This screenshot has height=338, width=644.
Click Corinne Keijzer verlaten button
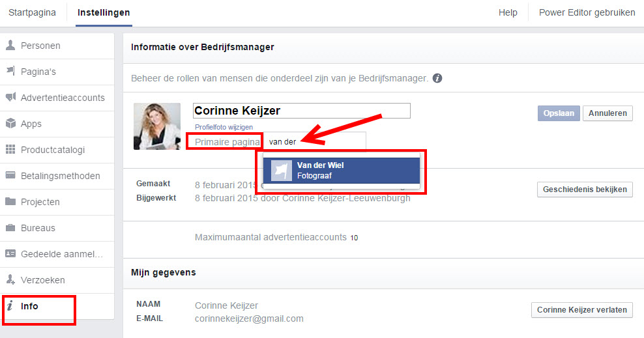coord(582,310)
